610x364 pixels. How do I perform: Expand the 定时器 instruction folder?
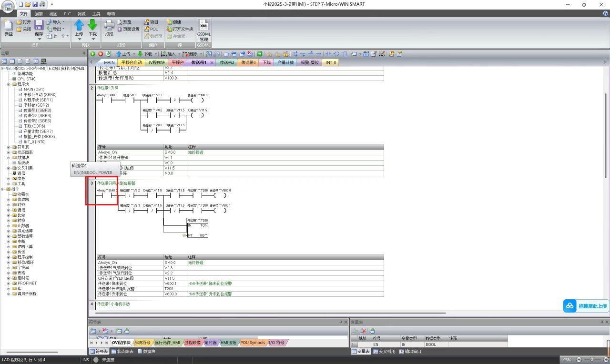point(9,278)
